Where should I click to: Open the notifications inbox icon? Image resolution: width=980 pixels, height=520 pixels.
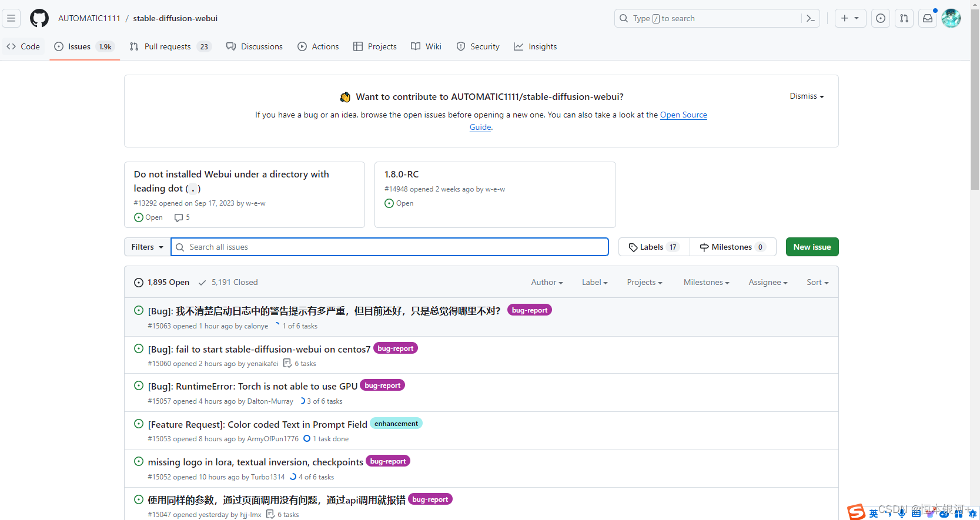[928, 18]
